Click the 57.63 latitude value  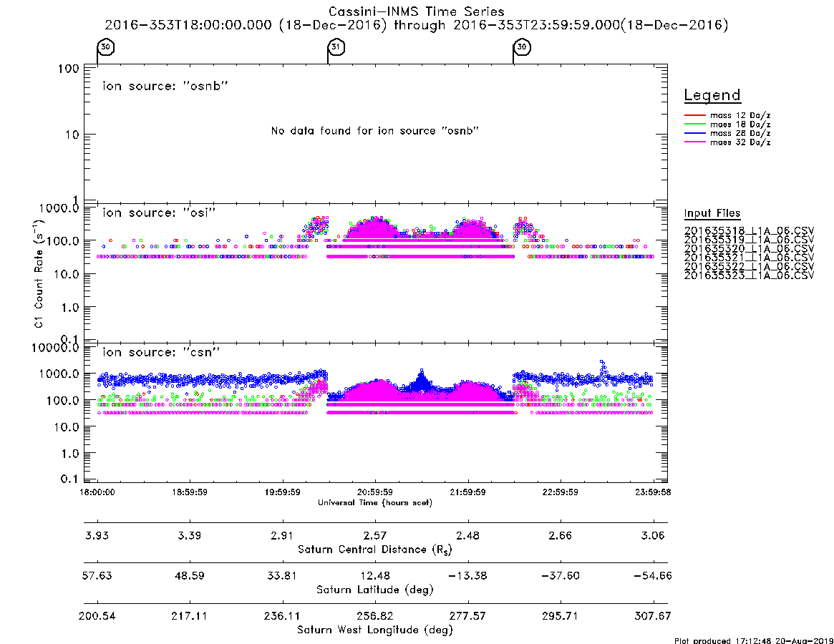point(97,576)
